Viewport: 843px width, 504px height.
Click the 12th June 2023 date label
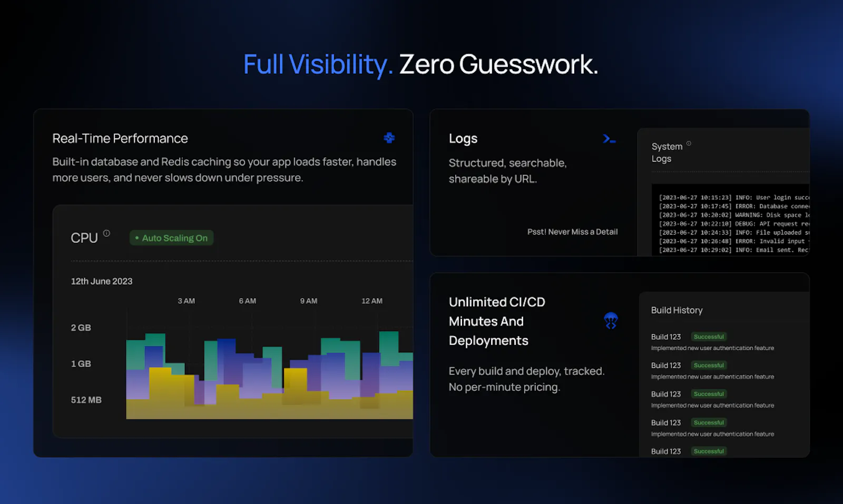(x=102, y=281)
